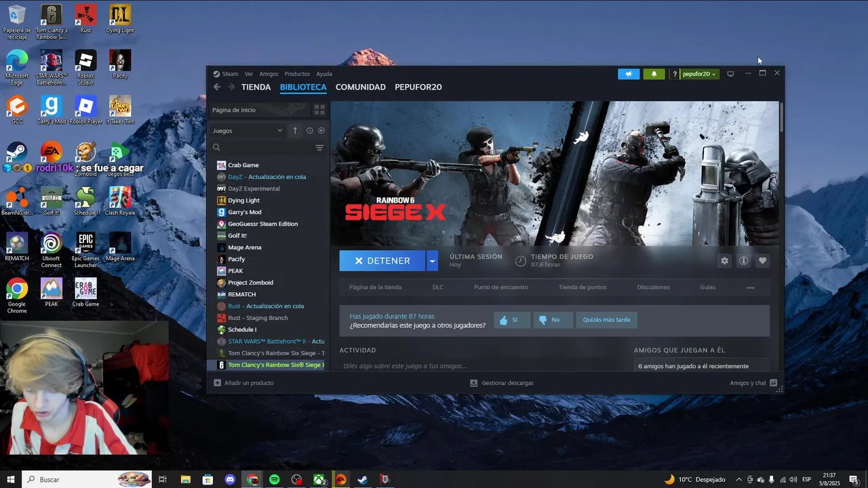Show ready-to-play games icon

tap(321, 131)
